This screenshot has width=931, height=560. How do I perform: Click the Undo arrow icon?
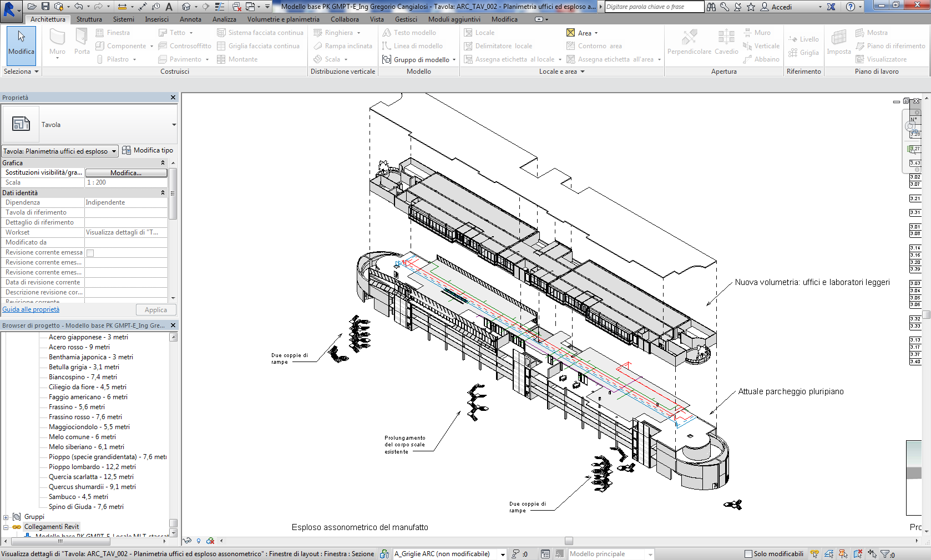click(x=79, y=7)
